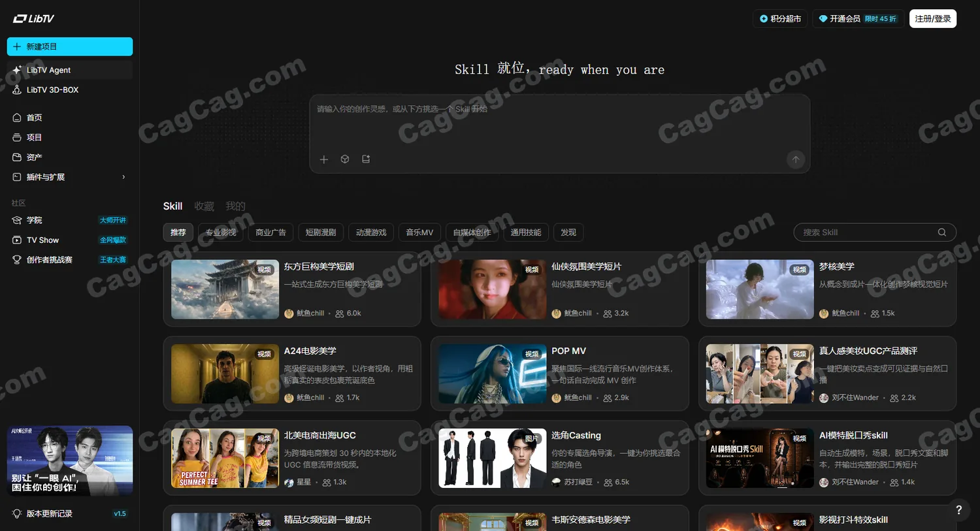Open the 积分超市 link

pyautogui.click(x=780, y=19)
